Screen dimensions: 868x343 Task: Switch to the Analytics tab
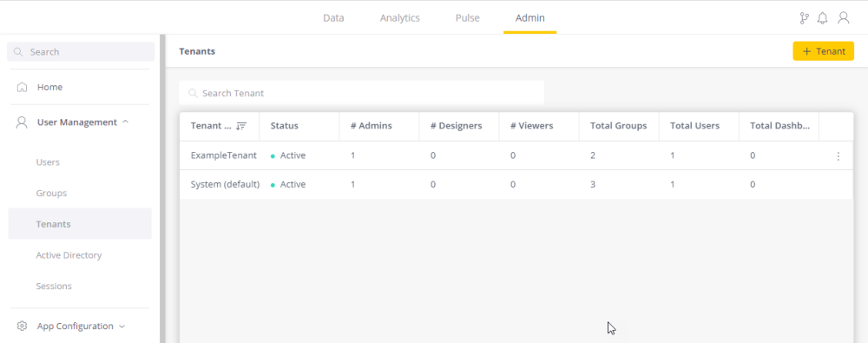pos(399,17)
